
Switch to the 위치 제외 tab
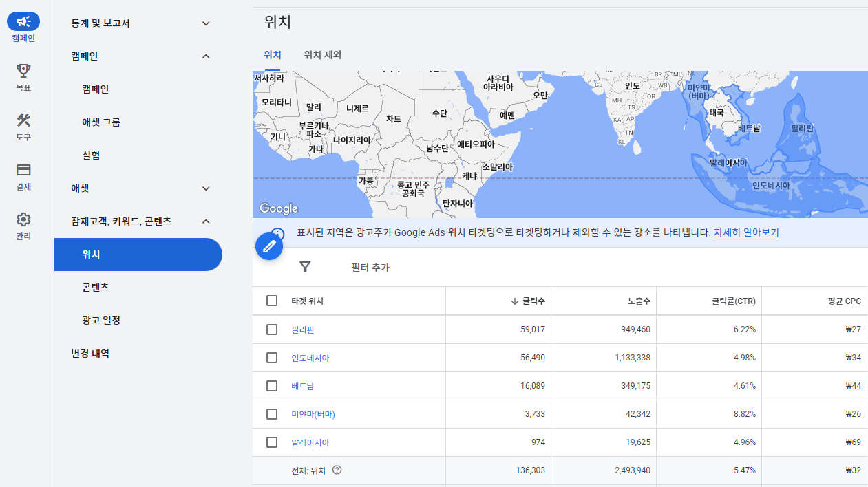(x=322, y=55)
